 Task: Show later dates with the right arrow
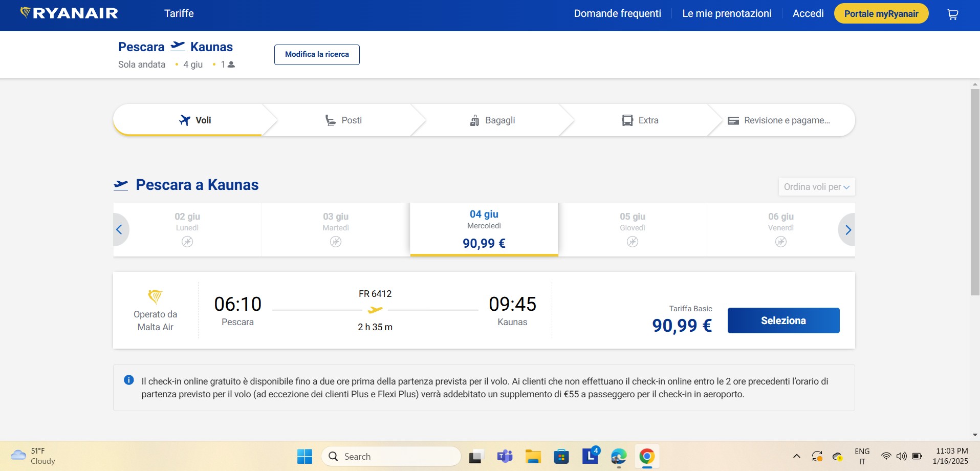848,229
